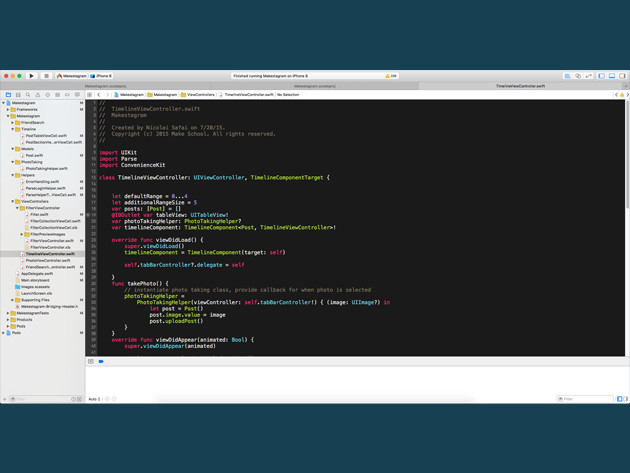This screenshot has width=630, height=473.
Task: Open the Issue navigator warning icon
Action: tap(38, 95)
